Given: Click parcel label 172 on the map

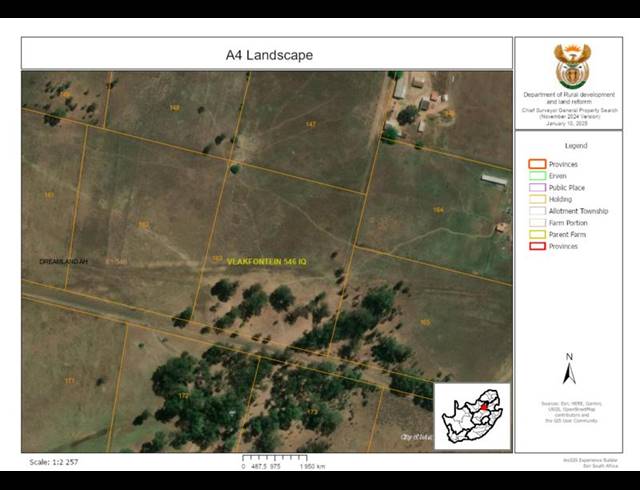Looking at the screenshot, I should pos(184,395).
